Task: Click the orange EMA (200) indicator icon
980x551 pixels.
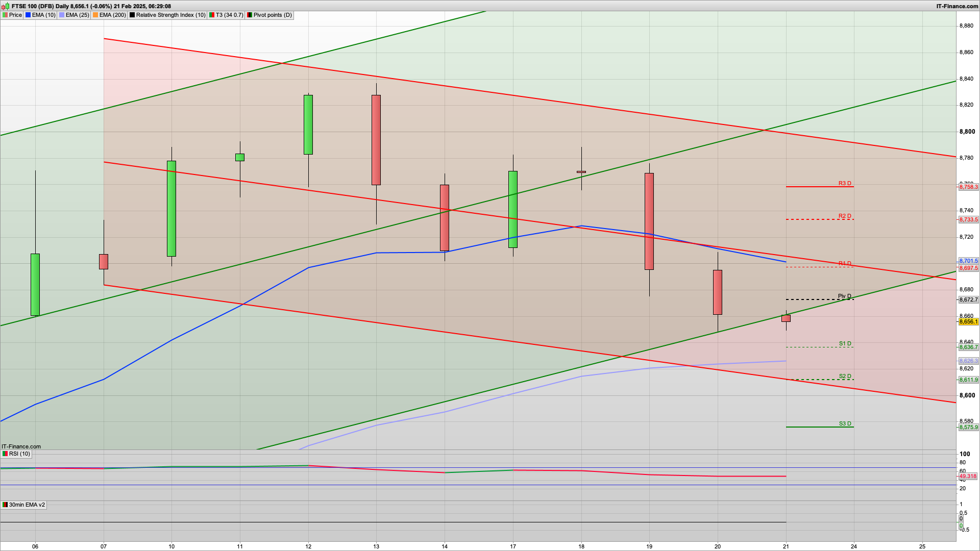Action: (95, 15)
